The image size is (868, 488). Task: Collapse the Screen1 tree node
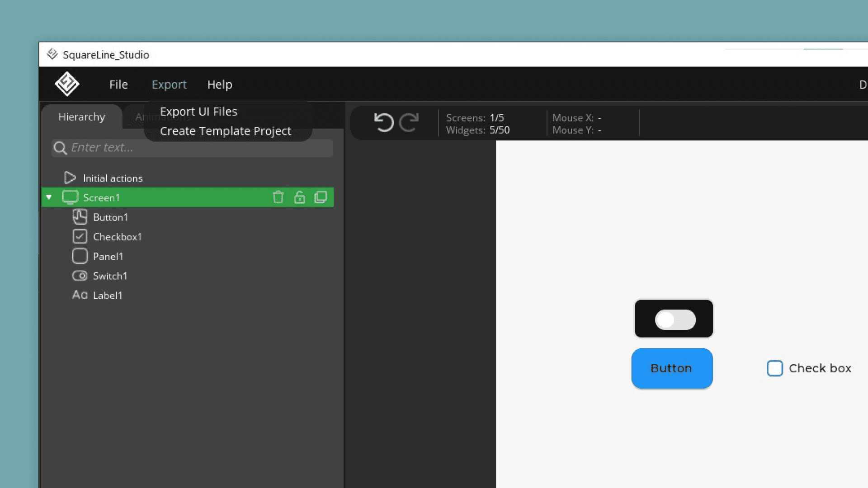(49, 197)
